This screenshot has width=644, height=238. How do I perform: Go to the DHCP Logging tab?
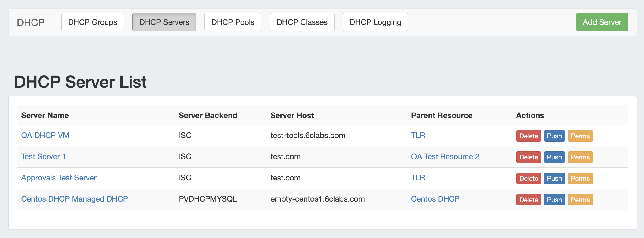(375, 22)
